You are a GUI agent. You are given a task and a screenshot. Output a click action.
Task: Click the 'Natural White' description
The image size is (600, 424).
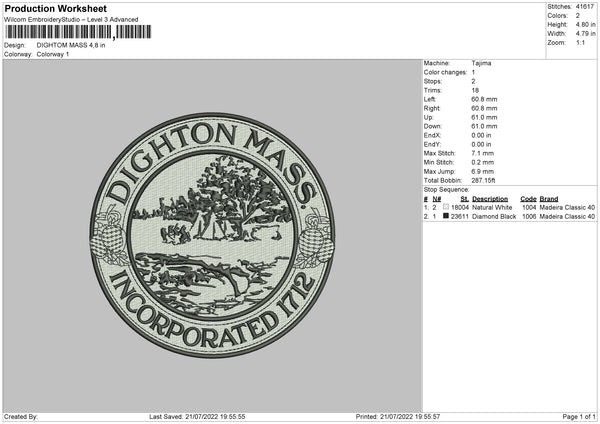[492, 207]
